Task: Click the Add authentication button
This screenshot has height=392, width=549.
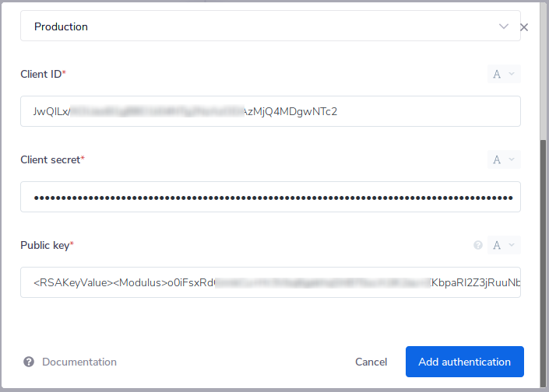Action: pos(464,362)
